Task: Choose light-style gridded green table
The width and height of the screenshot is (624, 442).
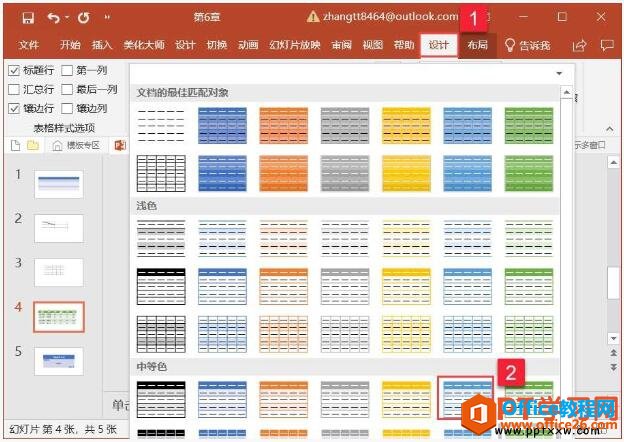Action: [529, 335]
